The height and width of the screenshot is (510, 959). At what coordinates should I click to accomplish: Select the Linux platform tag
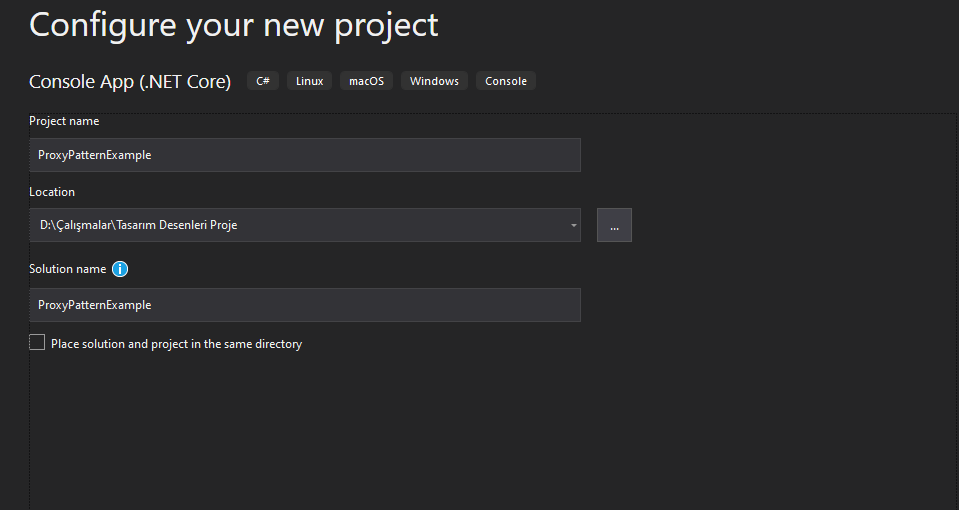click(309, 81)
